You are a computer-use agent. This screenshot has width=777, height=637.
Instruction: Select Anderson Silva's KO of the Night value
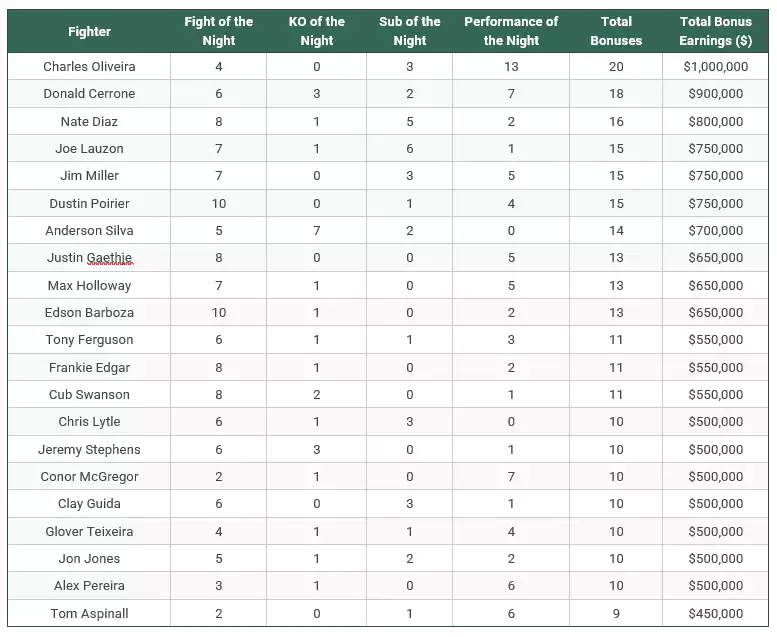[x=317, y=231]
